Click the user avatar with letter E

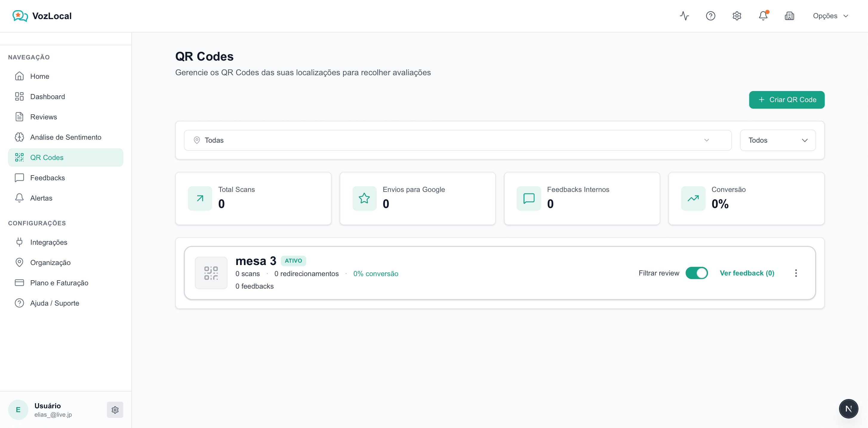click(x=18, y=410)
